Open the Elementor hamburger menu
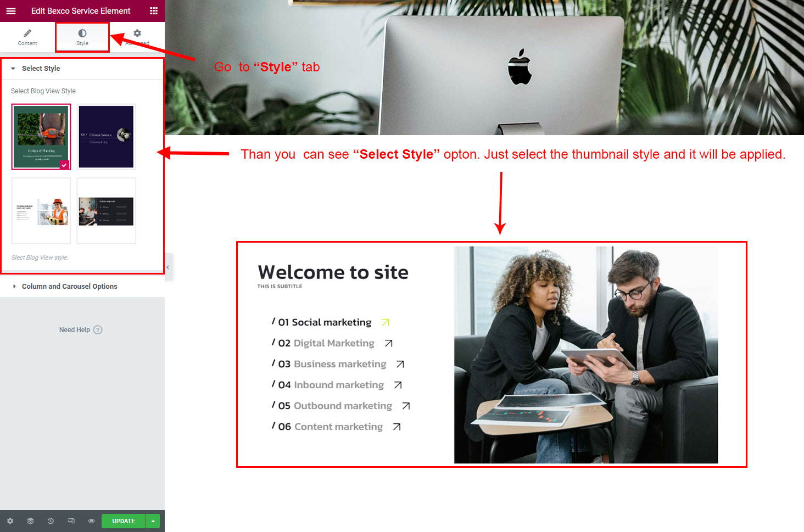Screen dimensions: 804x532 11,11
